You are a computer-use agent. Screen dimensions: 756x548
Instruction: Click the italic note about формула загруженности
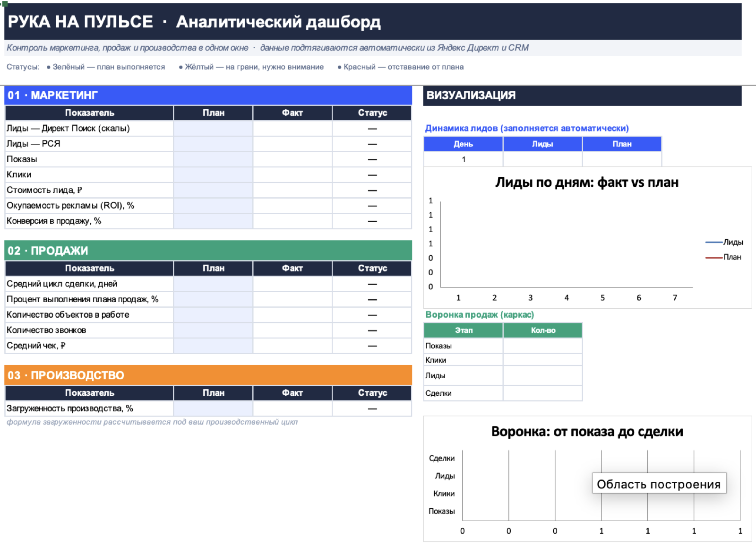pos(152,422)
